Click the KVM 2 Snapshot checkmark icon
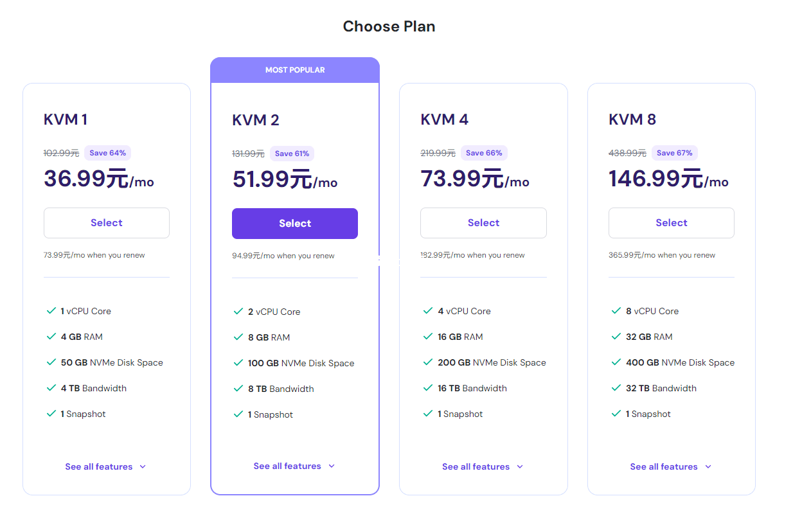This screenshot has width=793, height=532. [238, 414]
